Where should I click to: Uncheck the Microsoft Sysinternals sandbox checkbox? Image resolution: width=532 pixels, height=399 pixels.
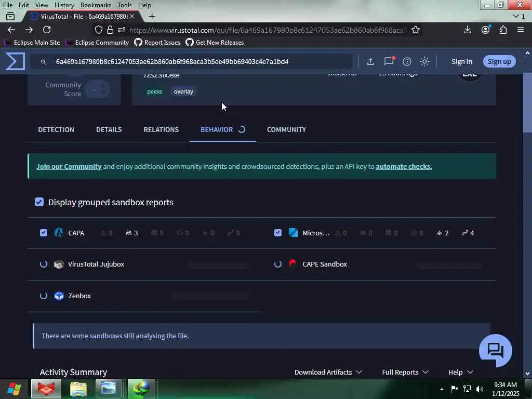click(278, 233)
